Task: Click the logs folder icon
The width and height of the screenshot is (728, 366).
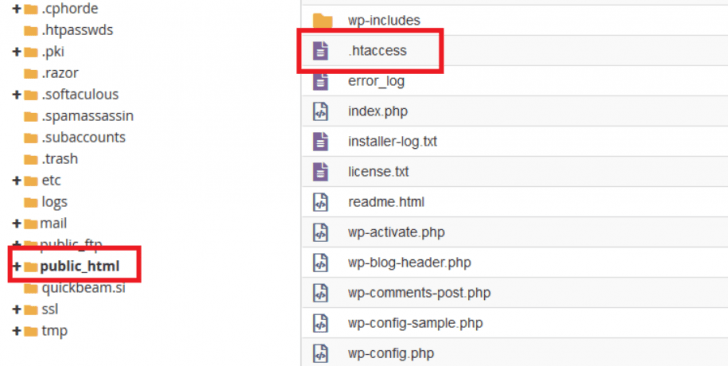Action: pyautogui.click(x=31, y=202)
